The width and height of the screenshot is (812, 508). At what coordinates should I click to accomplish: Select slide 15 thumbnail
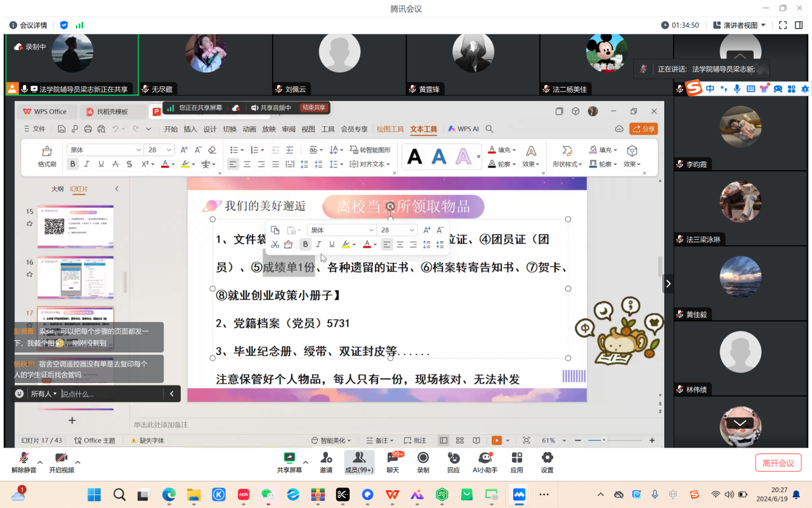(75, 226)
